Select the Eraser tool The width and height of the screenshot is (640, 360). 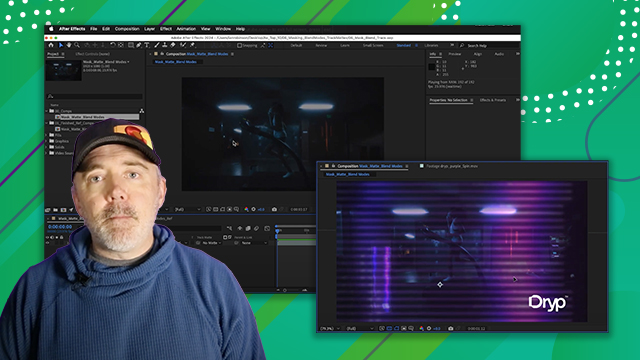click(x=173, y=45)
